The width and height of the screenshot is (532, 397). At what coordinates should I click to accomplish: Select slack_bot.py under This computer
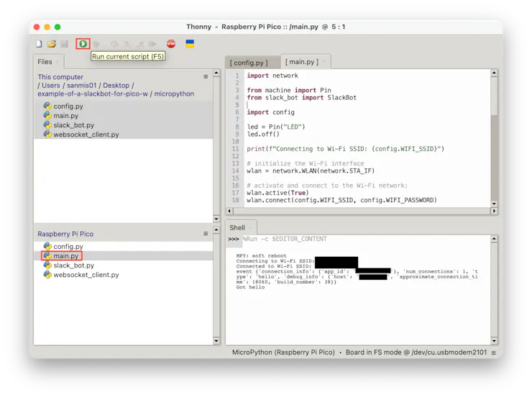[73, 124]
